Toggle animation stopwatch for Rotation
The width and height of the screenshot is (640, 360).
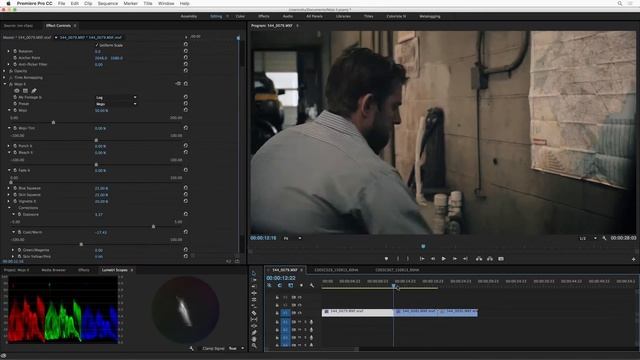[15, 51]
